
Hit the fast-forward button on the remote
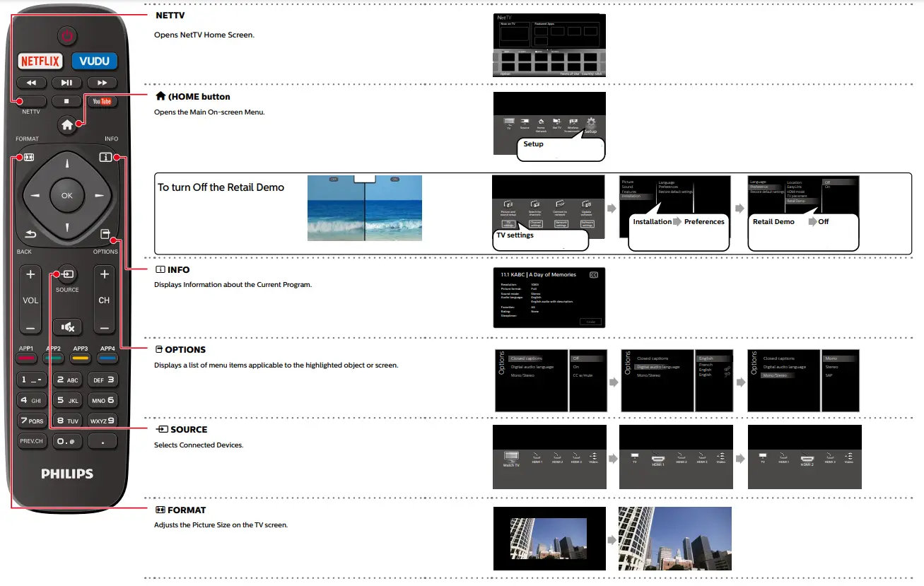102,83
